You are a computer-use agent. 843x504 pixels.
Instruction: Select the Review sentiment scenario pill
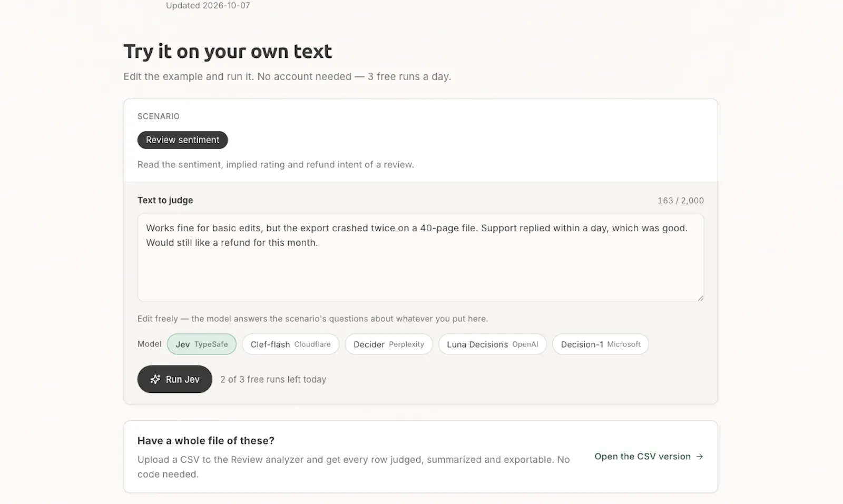tap(182, 140)
